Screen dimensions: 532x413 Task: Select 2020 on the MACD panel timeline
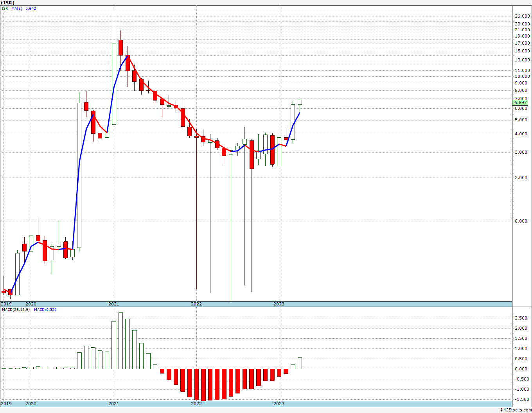[31, 404]
